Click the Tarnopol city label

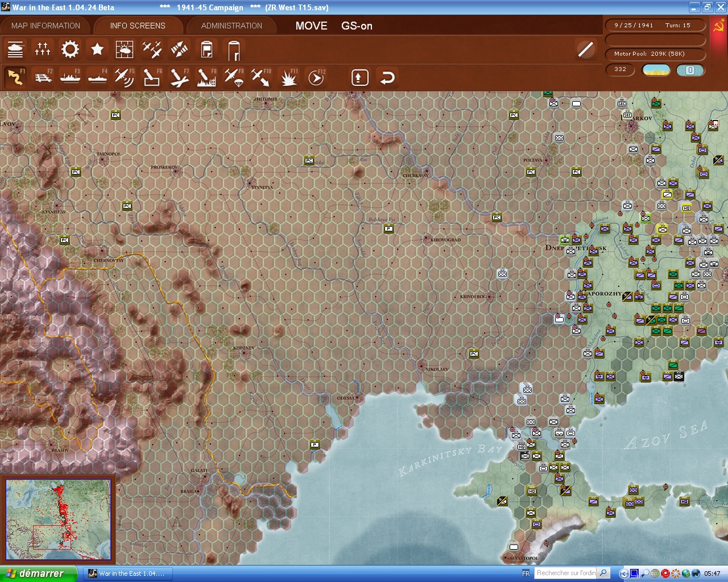coord(108,154)
